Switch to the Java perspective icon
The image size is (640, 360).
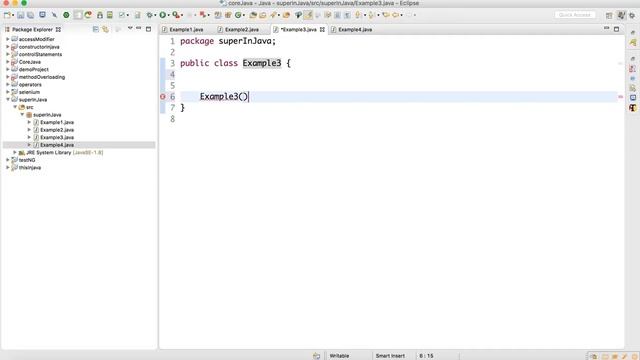point(621,15)
